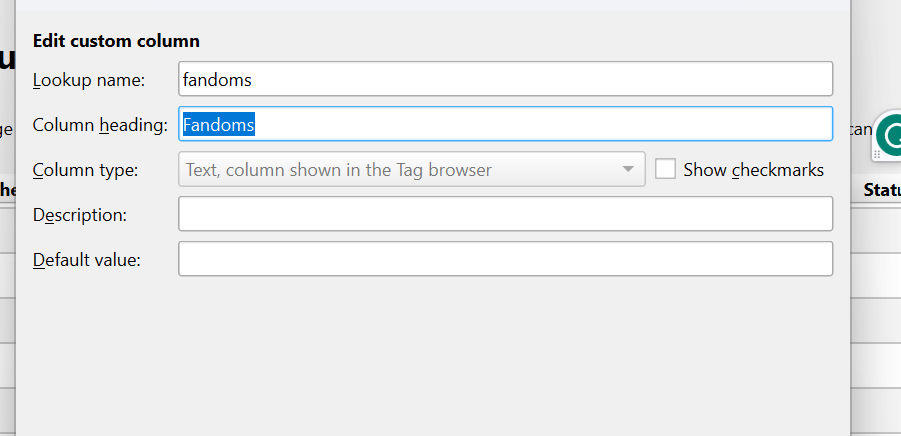Click the green Grammarly icon
This screenshot has width=901, height=436.
(892, 137)
